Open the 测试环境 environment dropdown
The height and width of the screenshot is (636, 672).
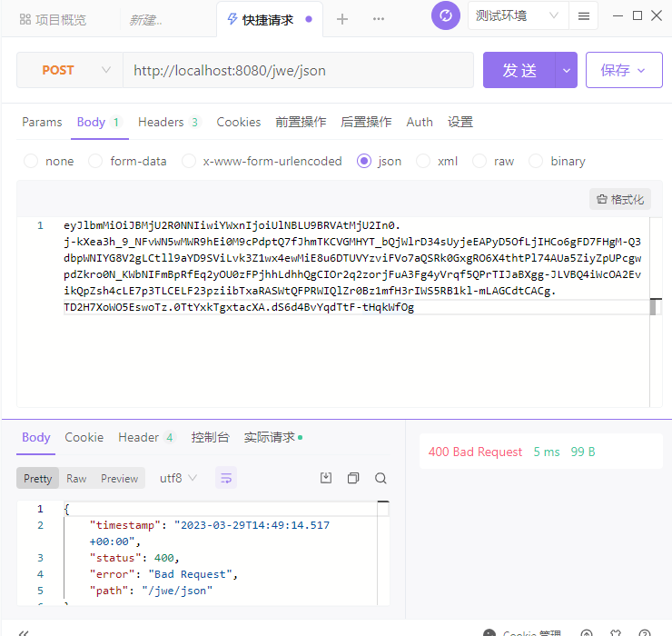click(518, 15)
